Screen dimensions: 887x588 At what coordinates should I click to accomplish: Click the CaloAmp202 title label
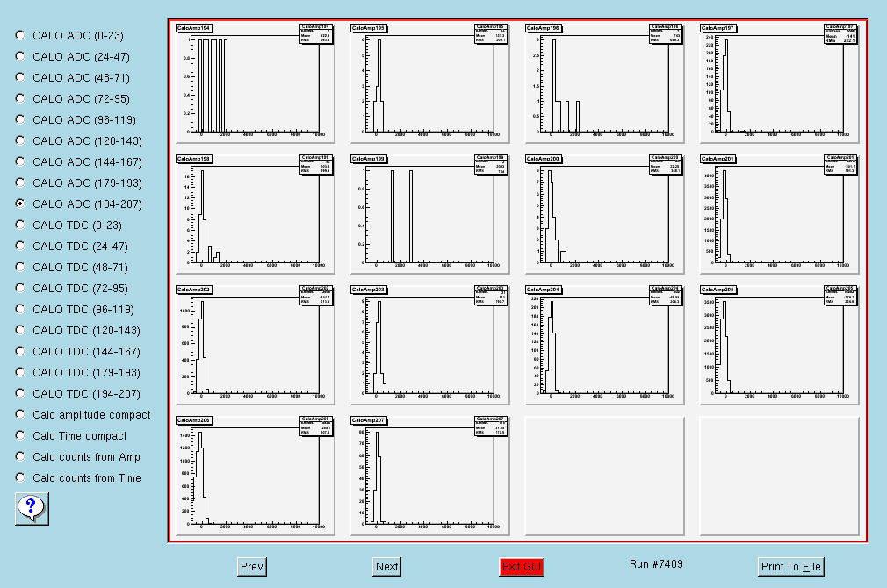193,290
